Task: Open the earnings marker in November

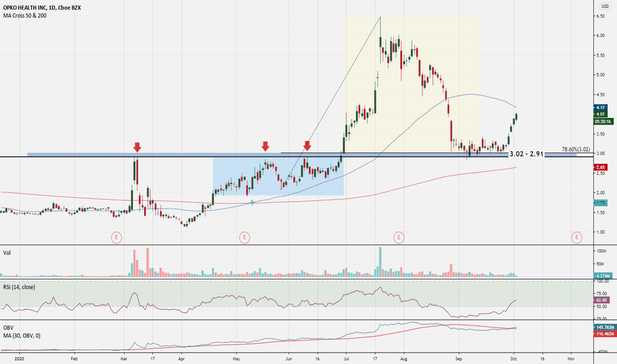Action: [577, 238]
